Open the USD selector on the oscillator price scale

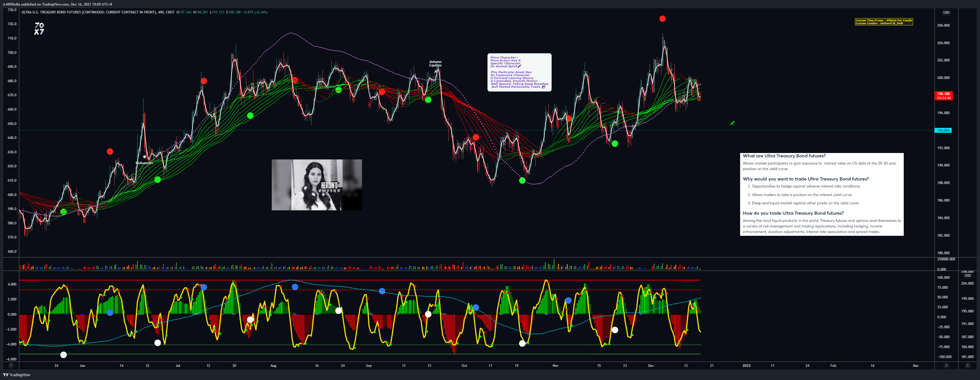click(967, 275)
